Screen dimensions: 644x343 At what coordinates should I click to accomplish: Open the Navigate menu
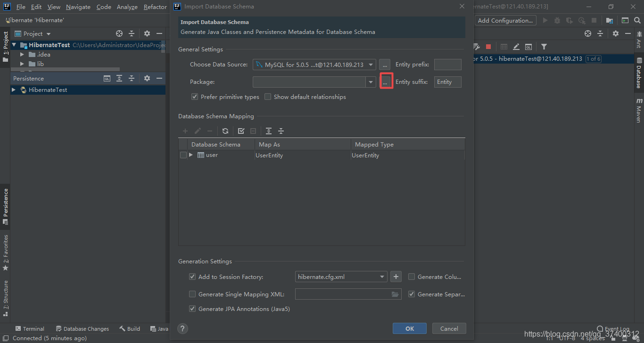tap(78, 7)
